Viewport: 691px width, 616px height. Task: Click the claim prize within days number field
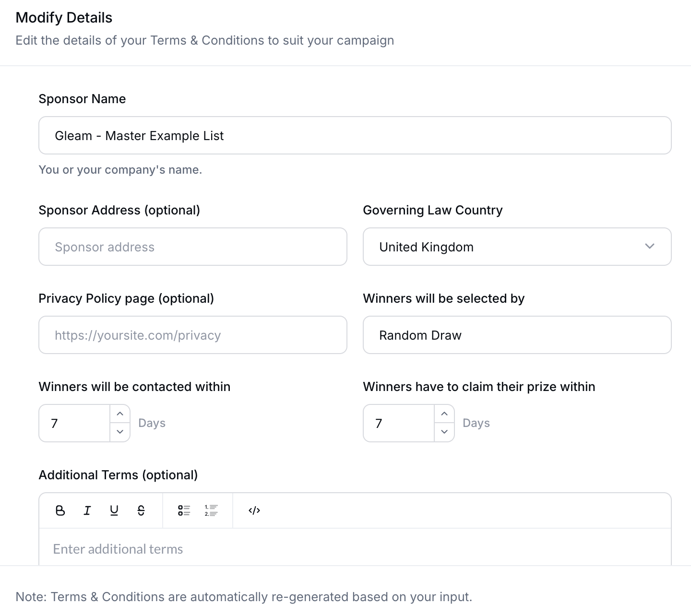pos(399,423)
